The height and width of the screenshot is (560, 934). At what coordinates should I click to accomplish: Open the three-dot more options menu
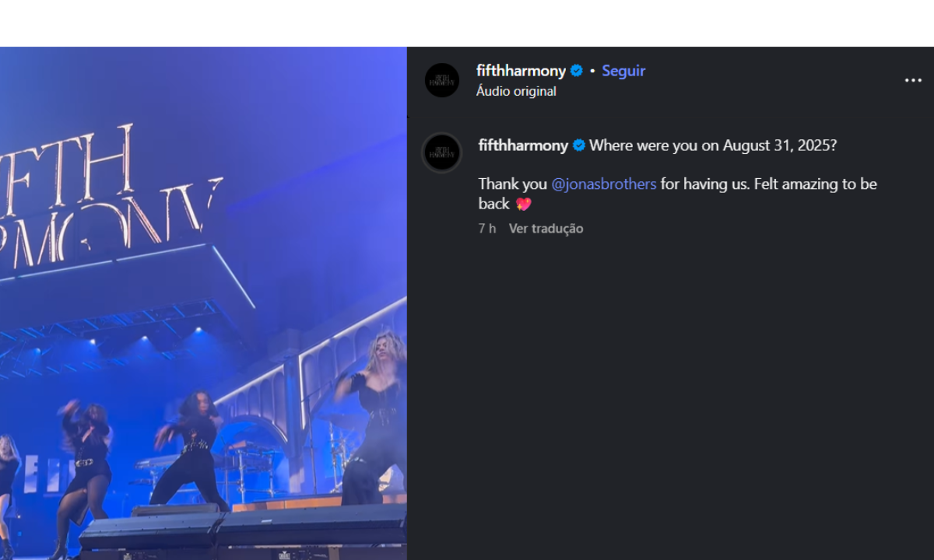click(912, 81)
